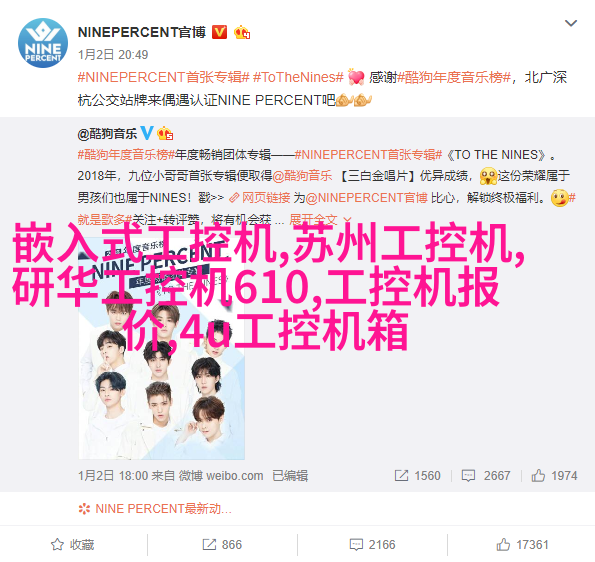The image size is (595, 562).
Task: Like the original post with 1974 likes
Action: coord(554,475)
